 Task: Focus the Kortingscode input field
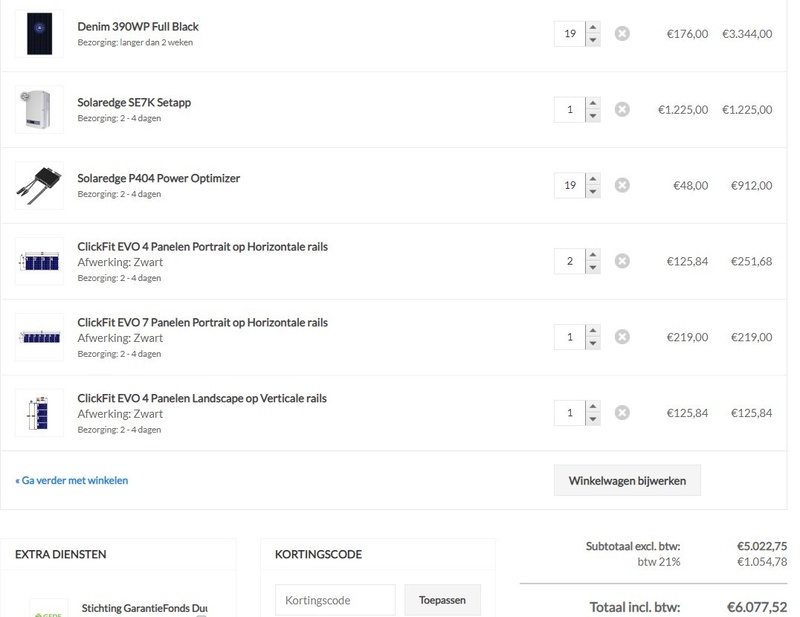[335, 601]
